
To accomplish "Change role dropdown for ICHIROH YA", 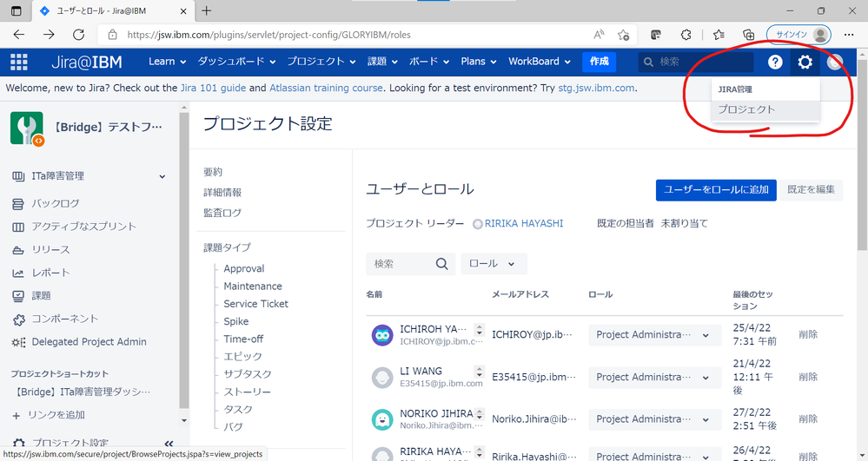I will click(x=654, y=335).
